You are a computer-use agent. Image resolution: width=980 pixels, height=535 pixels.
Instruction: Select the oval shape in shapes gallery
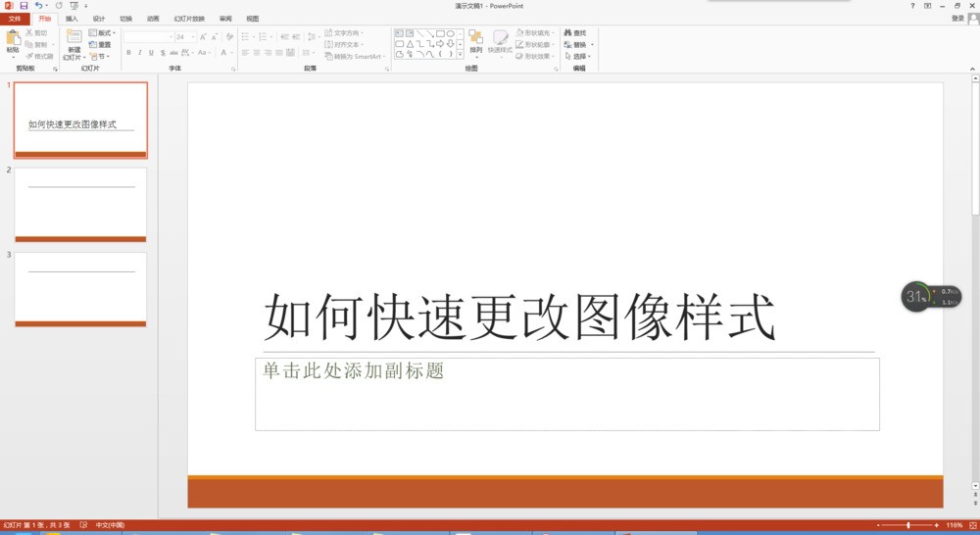coord(450,33)
